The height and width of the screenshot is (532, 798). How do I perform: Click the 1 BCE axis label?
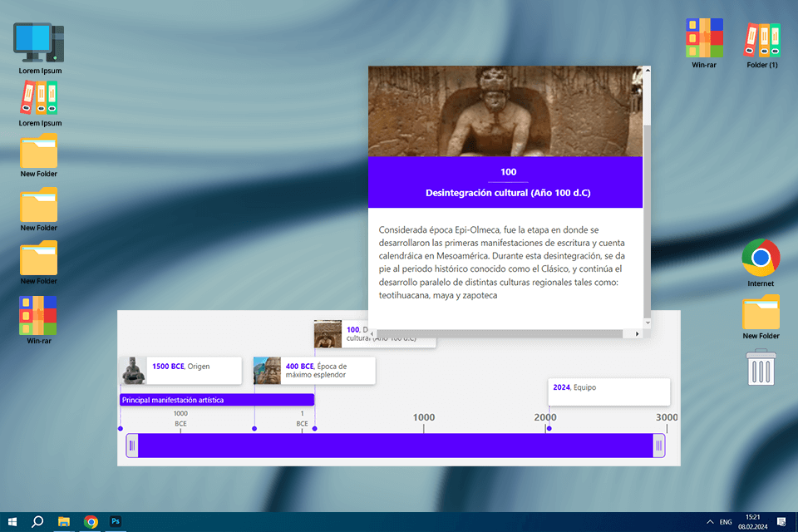(x=303, y=418)
